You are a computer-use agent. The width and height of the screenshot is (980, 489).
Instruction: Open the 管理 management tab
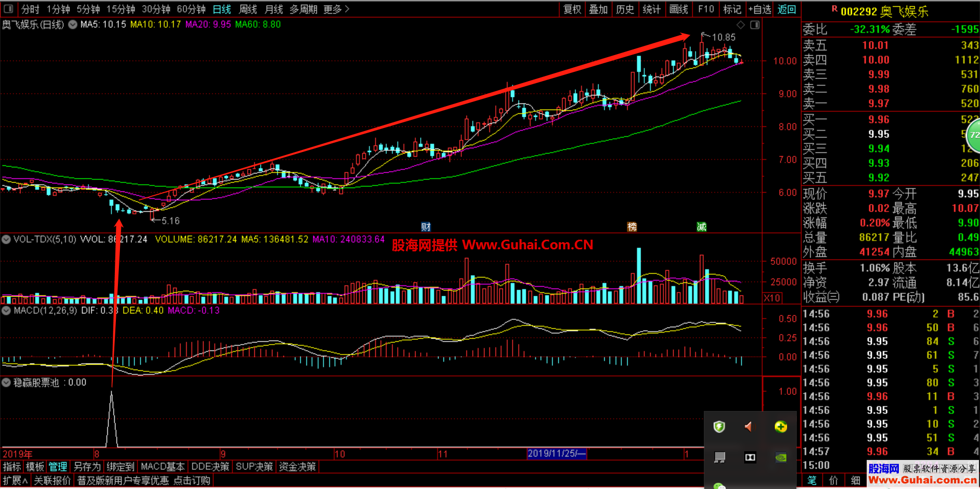coord(58,467)
